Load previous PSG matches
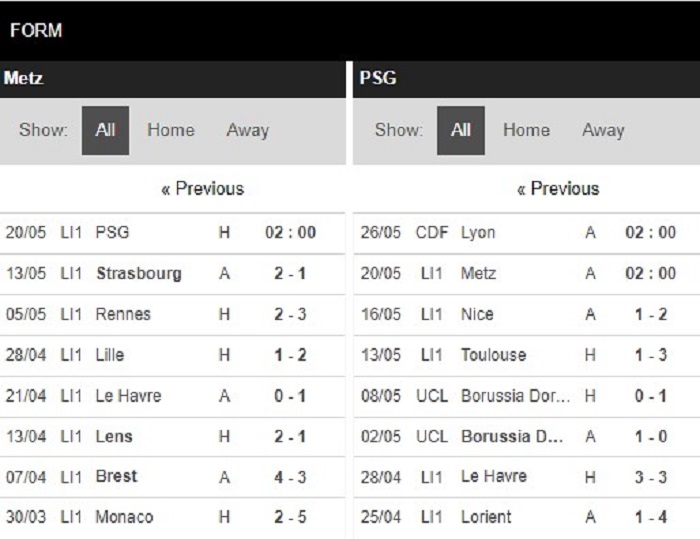 click(x=558, y=189)
